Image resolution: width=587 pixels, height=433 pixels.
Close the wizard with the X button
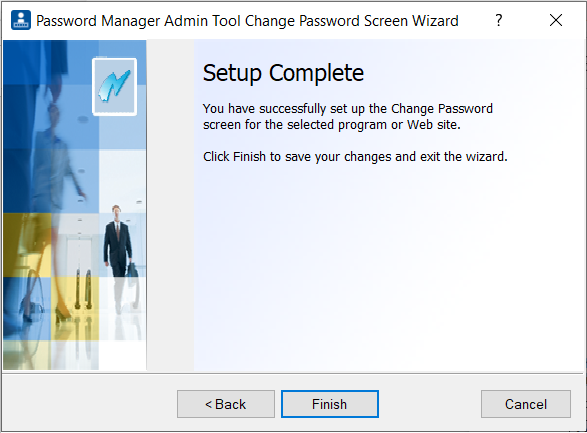click(556, 20)
